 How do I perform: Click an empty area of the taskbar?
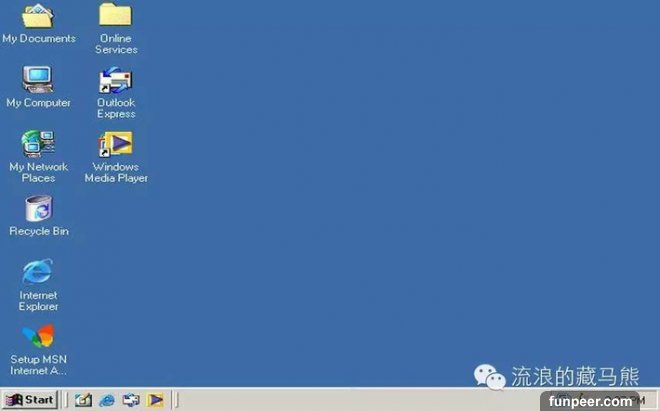pos(350,400)
